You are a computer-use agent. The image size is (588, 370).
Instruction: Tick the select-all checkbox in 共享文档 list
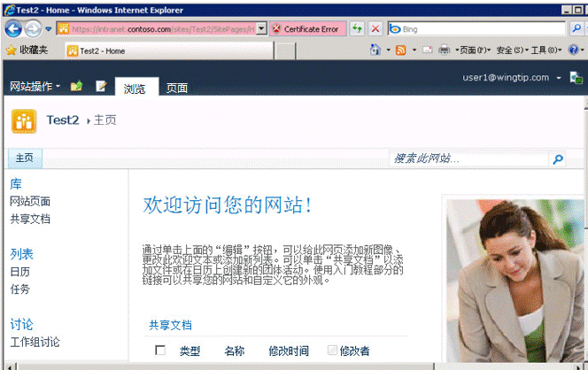[x=160, y=351]
